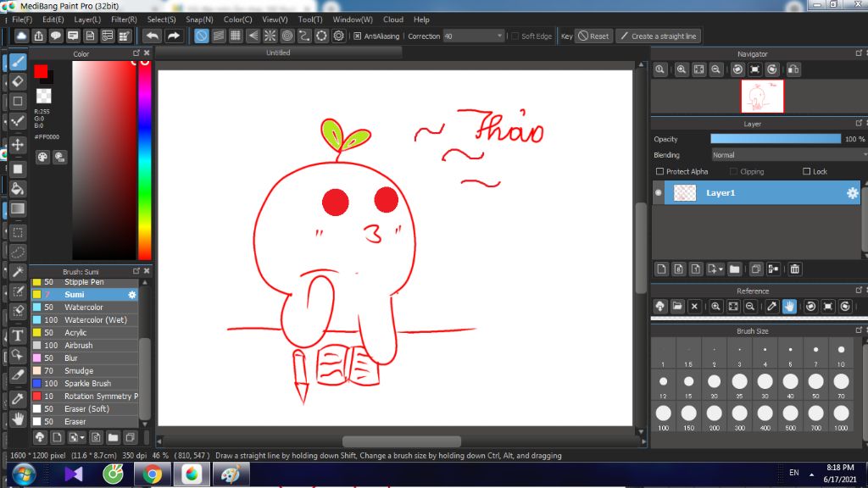868x488 pixels.
Task: Open the Cloud menu
Action: coord(393,19)
